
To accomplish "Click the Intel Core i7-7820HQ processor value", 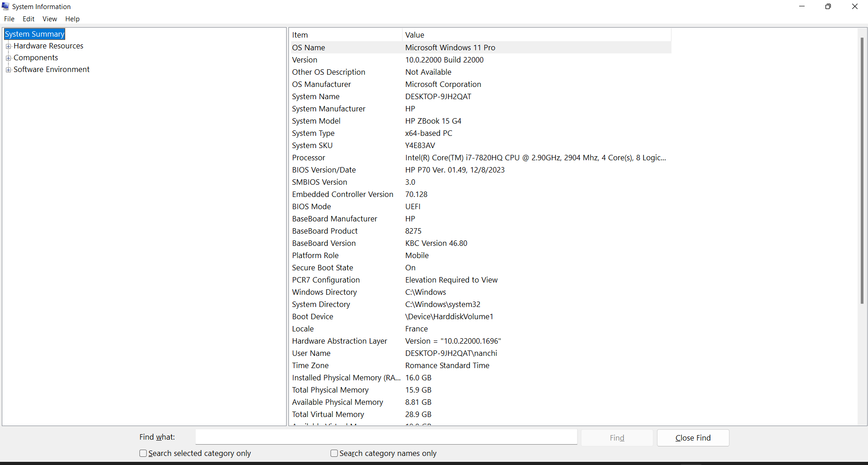I will [x=536, y=158].
